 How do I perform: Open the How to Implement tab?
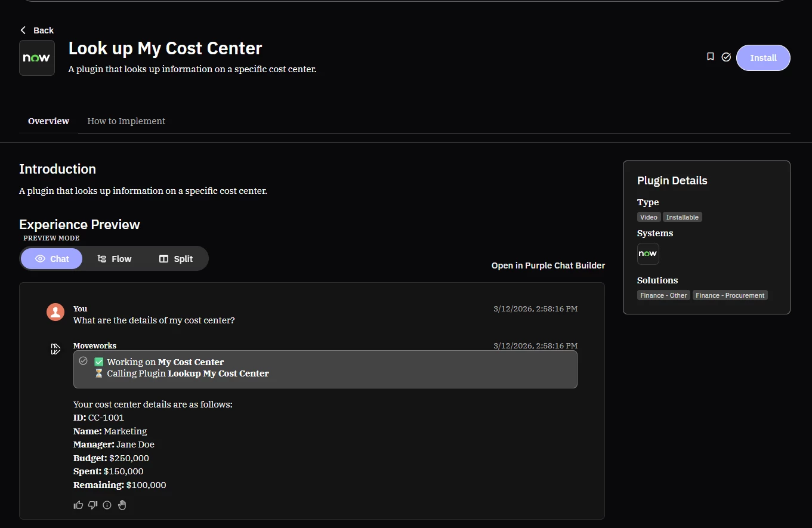point(126,121)
